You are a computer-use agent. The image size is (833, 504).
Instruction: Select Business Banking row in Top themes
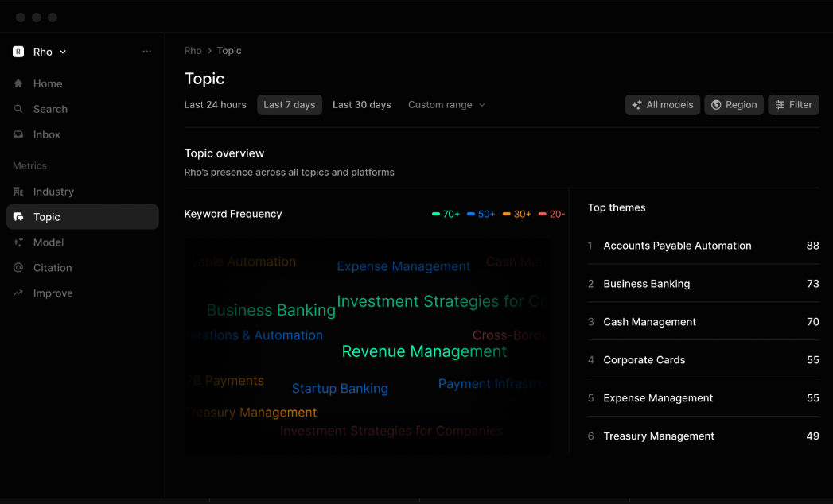703,284
